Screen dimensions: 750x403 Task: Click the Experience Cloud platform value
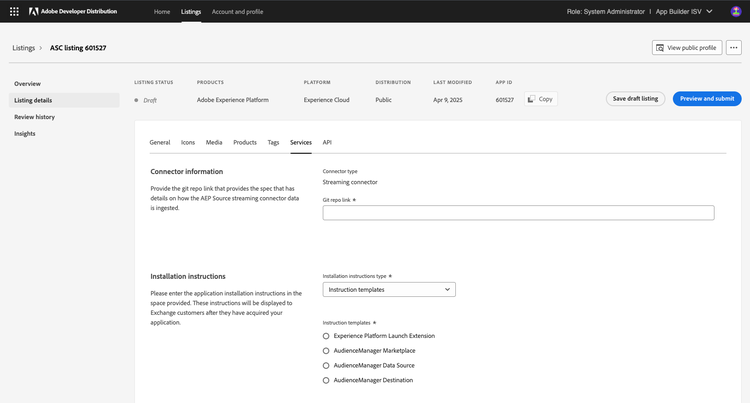[327, 100]
